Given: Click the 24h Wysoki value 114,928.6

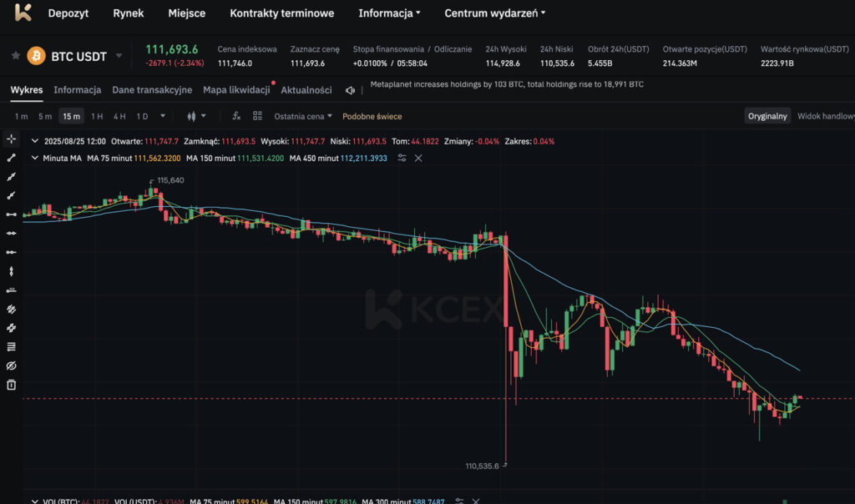Looking at the screenshot, I should click(x=502, y=63).
